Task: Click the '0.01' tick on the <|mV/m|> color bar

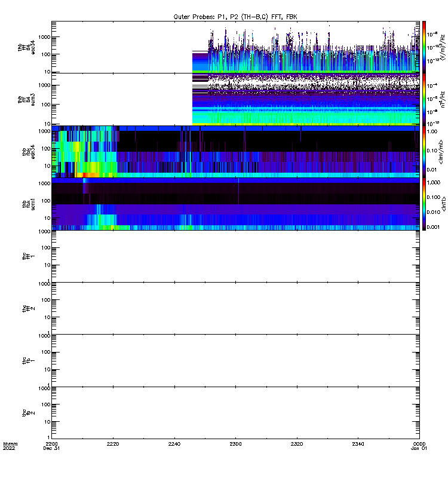Action: coord(432,170)
